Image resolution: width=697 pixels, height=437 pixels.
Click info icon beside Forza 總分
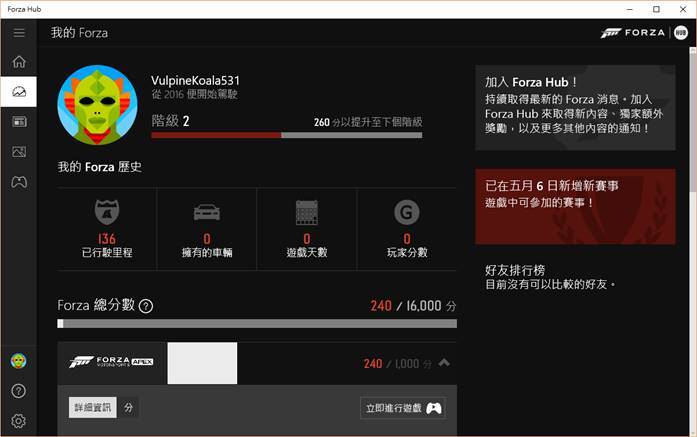[x=146, y=306]
